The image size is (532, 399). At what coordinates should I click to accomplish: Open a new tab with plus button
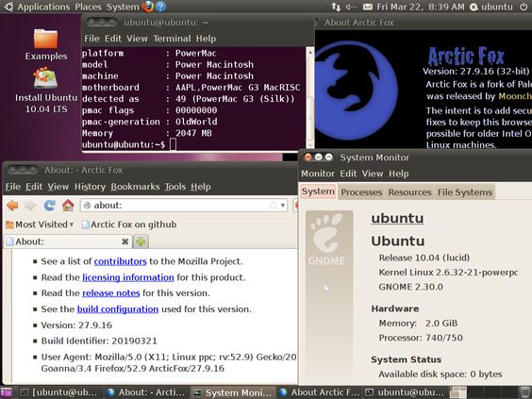tap(141, 241)
